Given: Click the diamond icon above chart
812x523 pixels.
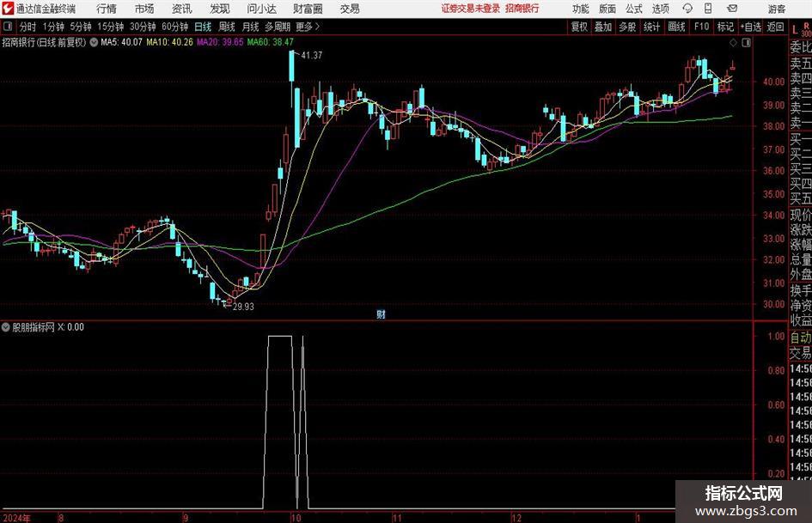Looking at the screenshot, I should coord(733,42).
